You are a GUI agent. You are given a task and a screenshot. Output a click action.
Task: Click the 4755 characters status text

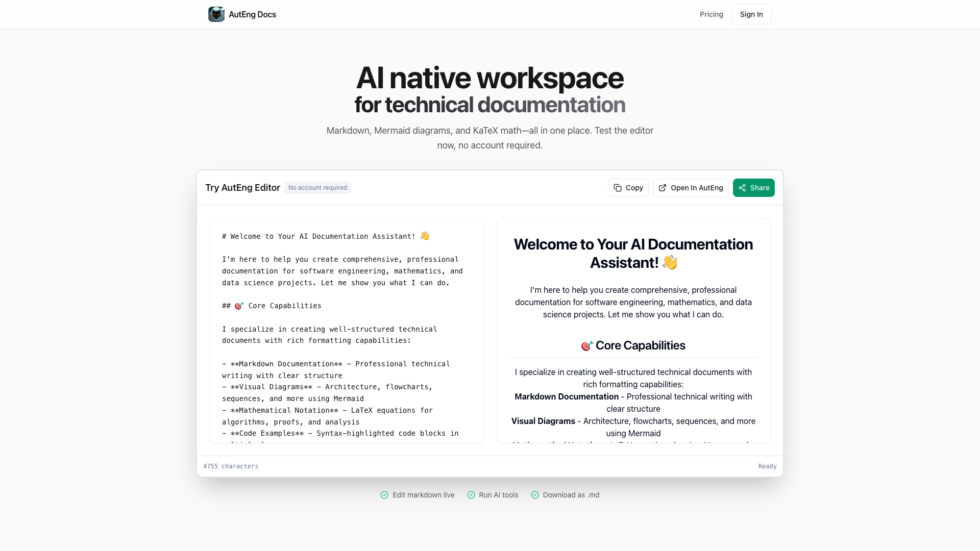231,466
